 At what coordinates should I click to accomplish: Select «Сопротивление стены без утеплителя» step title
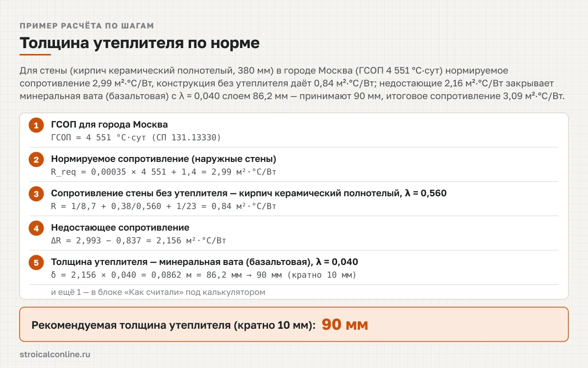[248, 193]
